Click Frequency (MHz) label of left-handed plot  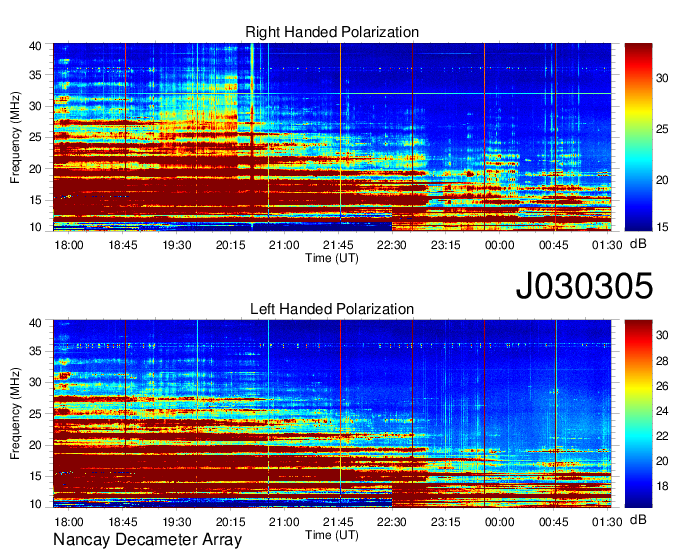click(15, 414)
